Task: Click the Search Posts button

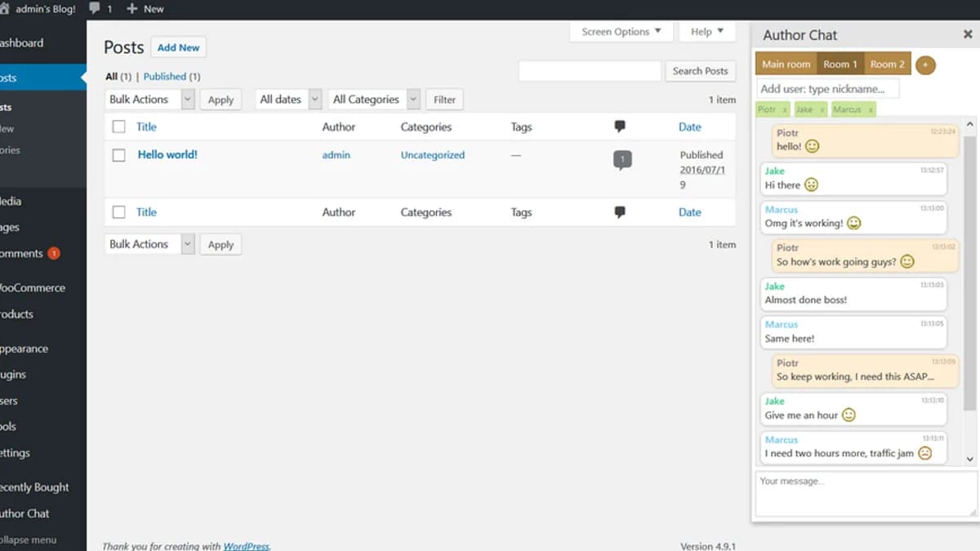Action: (x=700, y=71)
